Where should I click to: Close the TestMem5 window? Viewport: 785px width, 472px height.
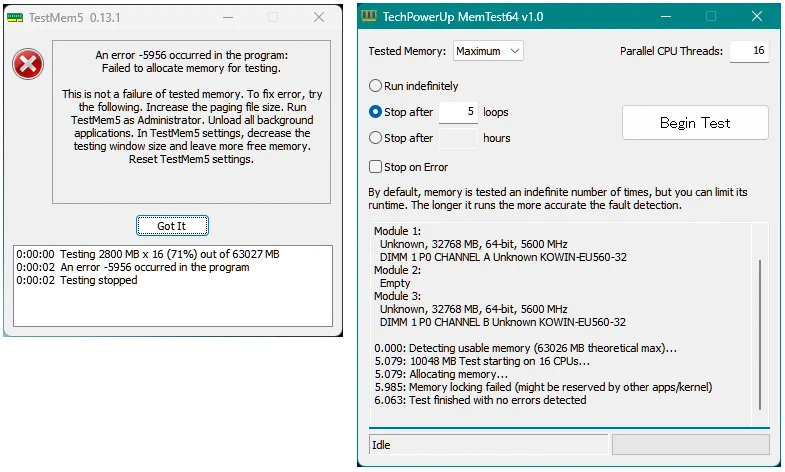[x=319, y=18]
